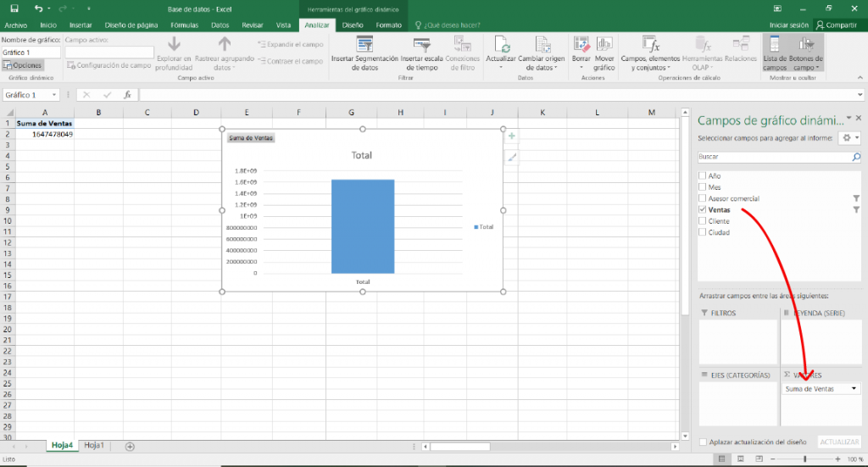Click Insertar escala de tiempo icon
The width and height of the screenshot is (868, 467).
coord(421,45)
